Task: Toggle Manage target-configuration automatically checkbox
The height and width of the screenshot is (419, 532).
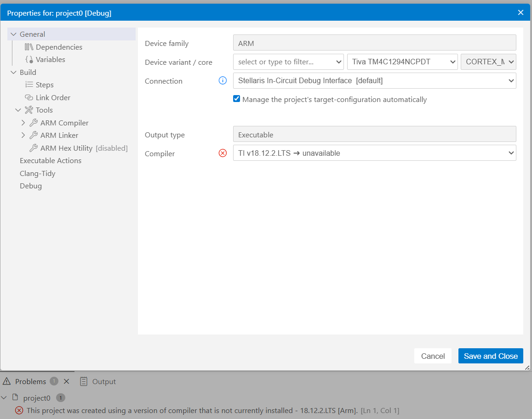Action: click(x=237, y=99)
